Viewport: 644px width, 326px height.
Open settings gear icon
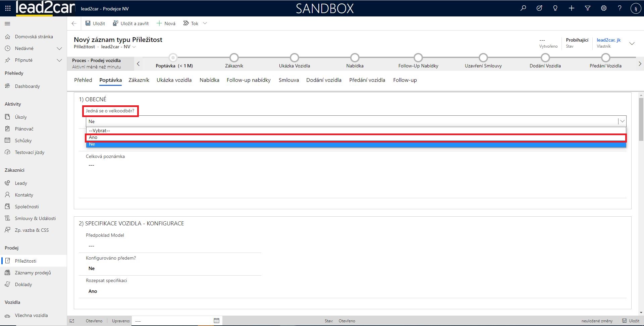point(603,8)
